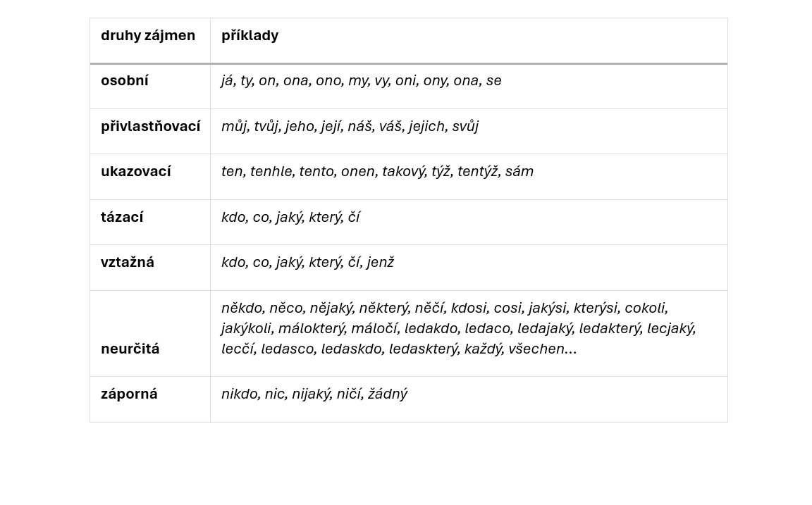Viewport: 812px width, 505px height.
Task: Click the "tázací" row label
Action: (x=122, y=217)
